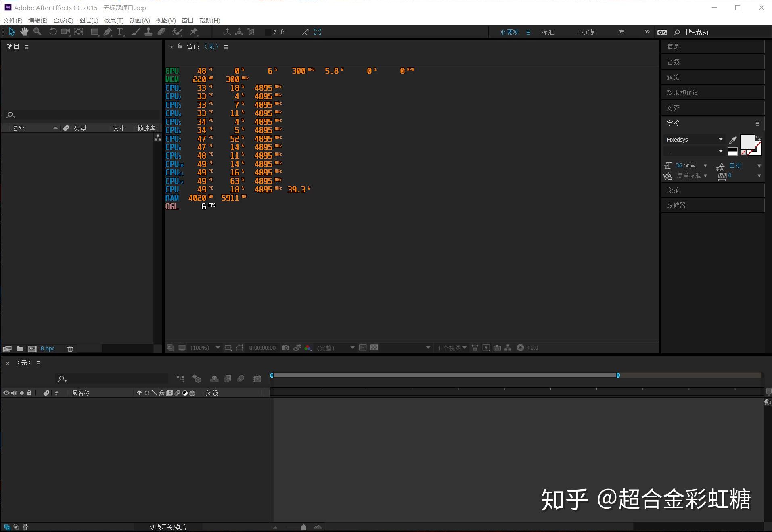Expand the workspace overflow chevron
The height and width of the screenshot is (532, 772).
pyautogui.click(x=647, y=32)
